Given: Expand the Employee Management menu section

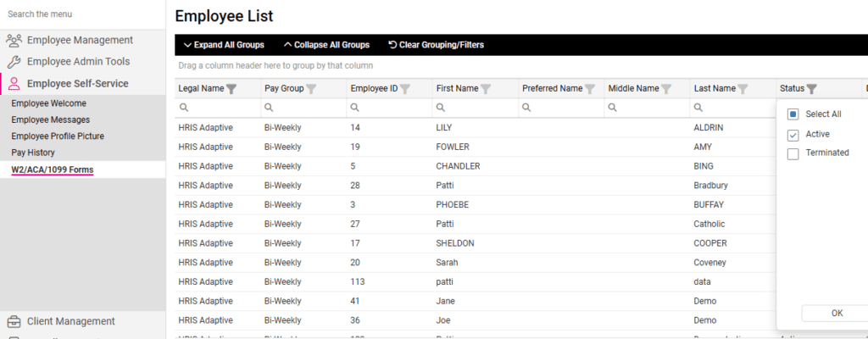Looking at the screenshot, I should pyautogui.click(x=80, y=40).
